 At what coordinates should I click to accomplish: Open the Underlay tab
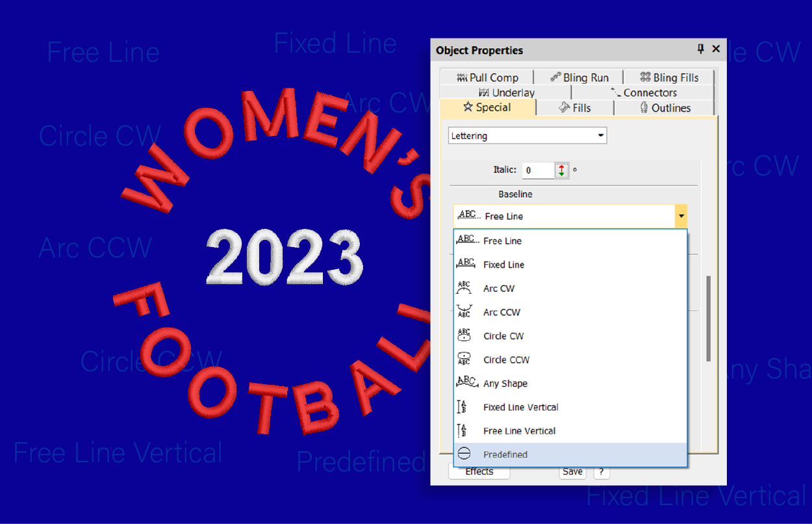coord(507,93)
